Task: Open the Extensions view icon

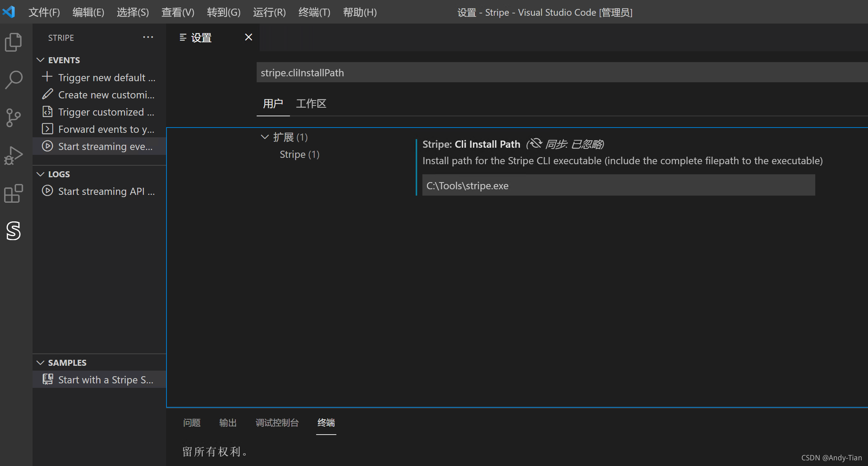Action: click(13, 193)
